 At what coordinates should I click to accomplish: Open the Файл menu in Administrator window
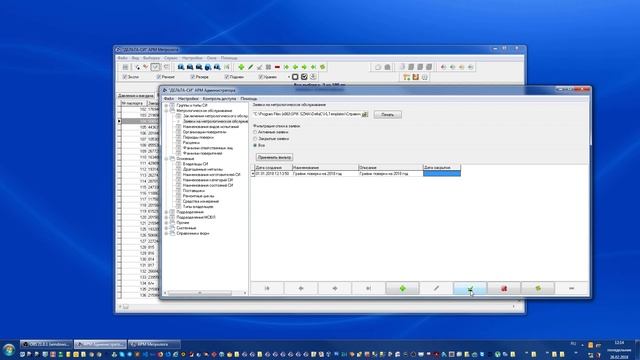tap(169, 99)
